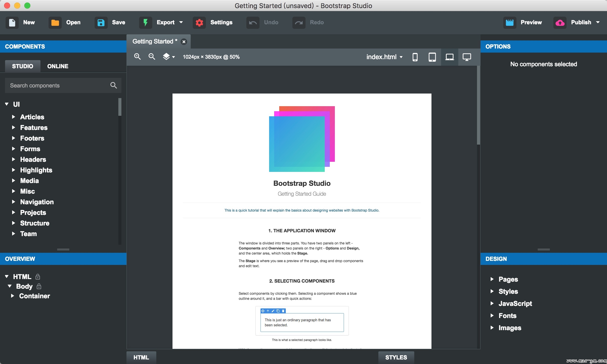Viewport: 607px width, 364px height.
Task: Expand the Highlights category
Action: [x=14, y=170]
